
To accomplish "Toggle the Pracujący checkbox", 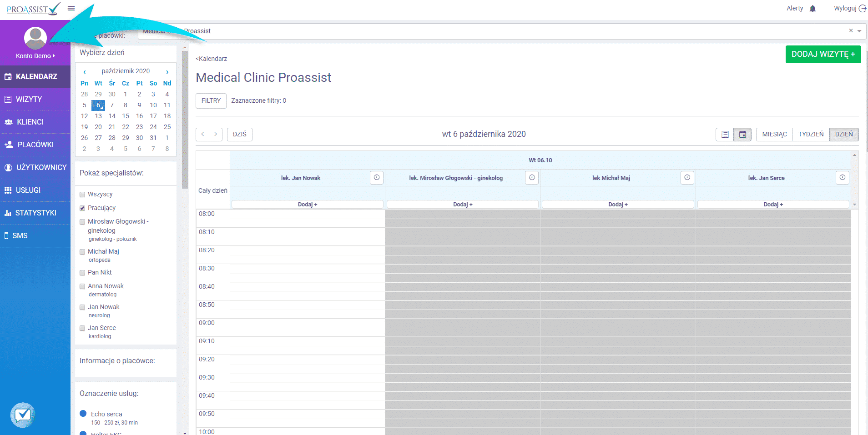I will (82, 208).
